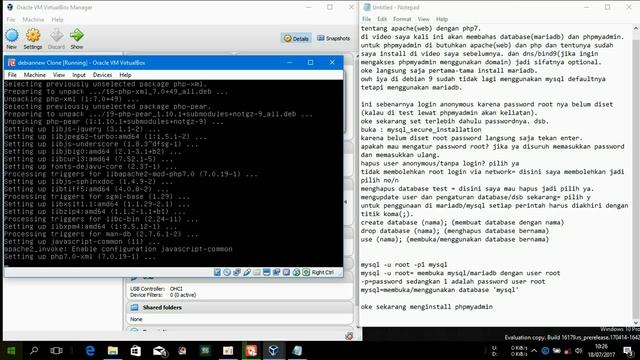Click taskbar search magnifier icon
This screenshot has width=640, height=360.
pyautogui.click(x=34, y=351)
